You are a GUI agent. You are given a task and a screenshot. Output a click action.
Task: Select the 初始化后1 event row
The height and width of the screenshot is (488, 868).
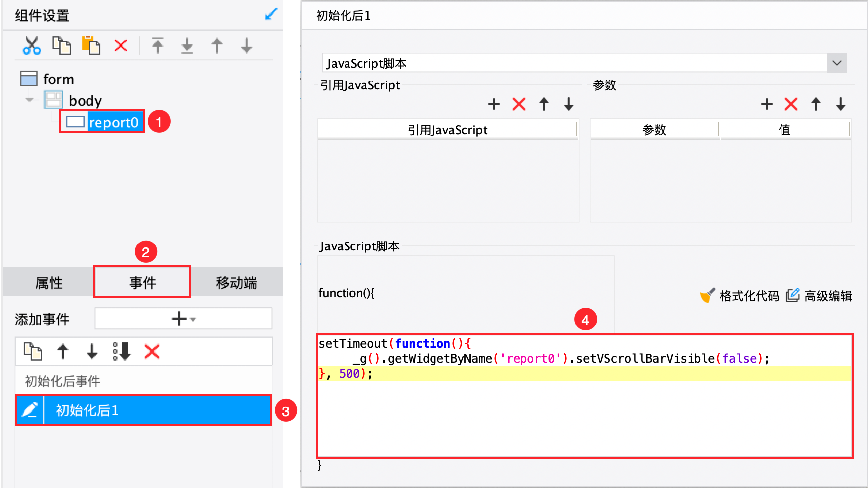pos(144,410)
